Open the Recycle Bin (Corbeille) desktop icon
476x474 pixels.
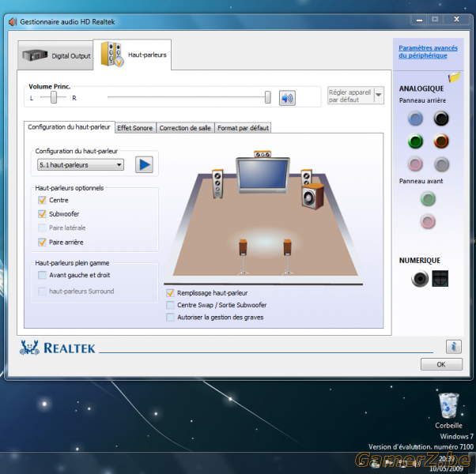(448, 411)
